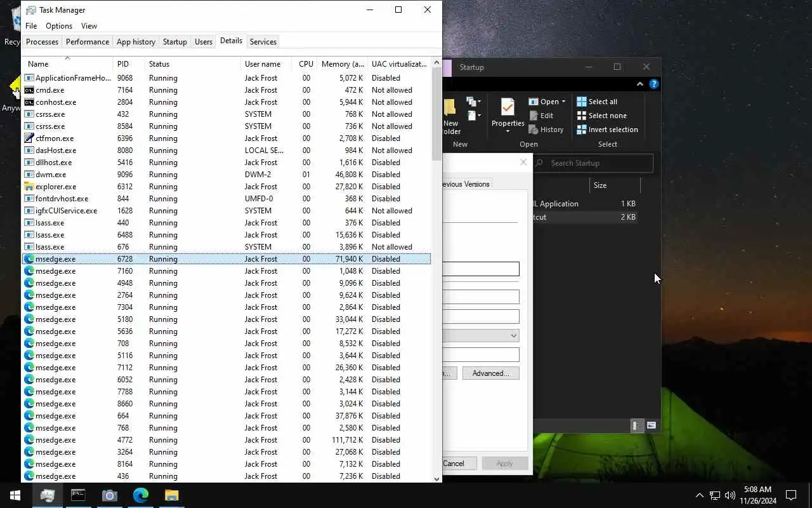The height and width of the screenshot is (508, 812).
Task: Close the properties dialog with its X
Action: click(523, 163)
